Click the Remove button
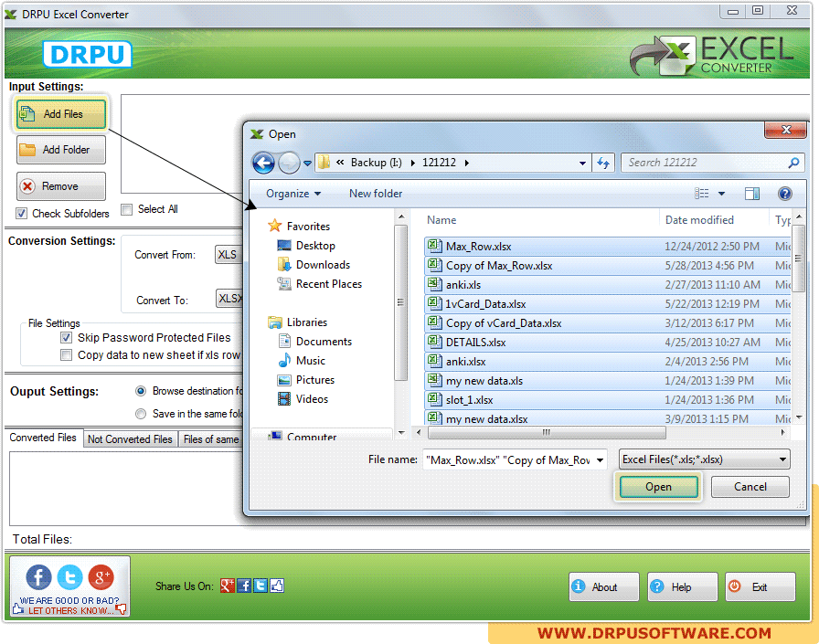Viewport: 819px width, 644px height. coord(61,186)
